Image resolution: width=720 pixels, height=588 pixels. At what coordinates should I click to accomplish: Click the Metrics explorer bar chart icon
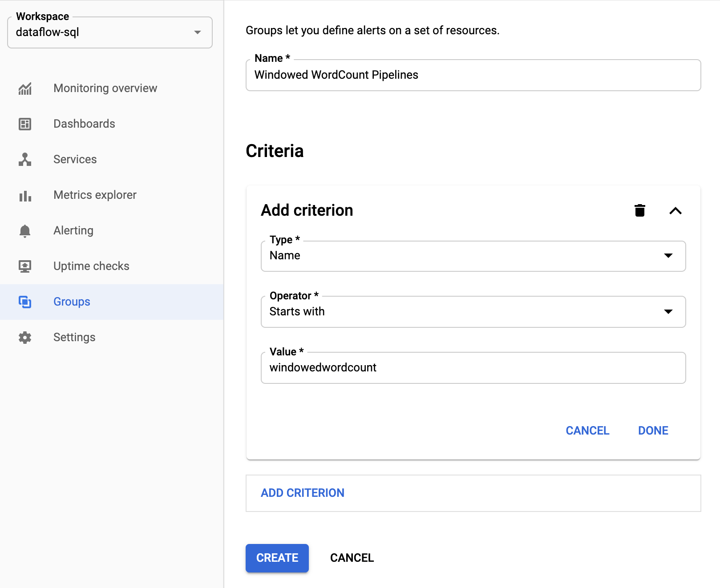click(25, 195)
